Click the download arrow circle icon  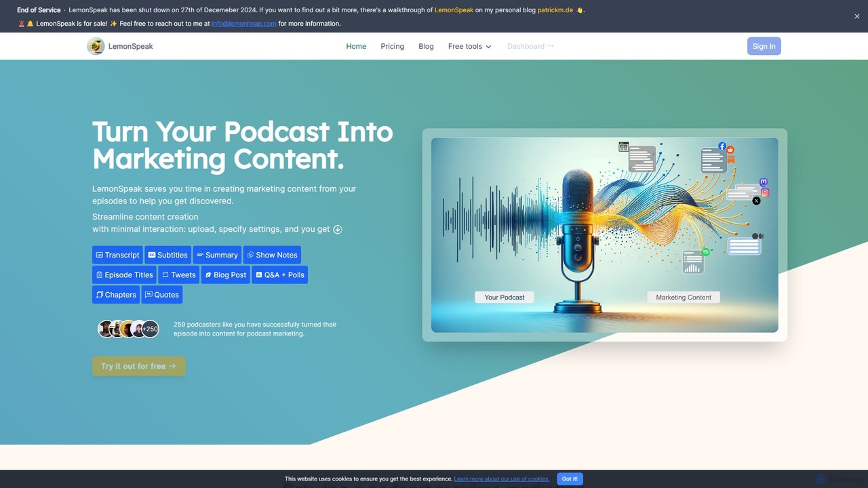point(338,229)
